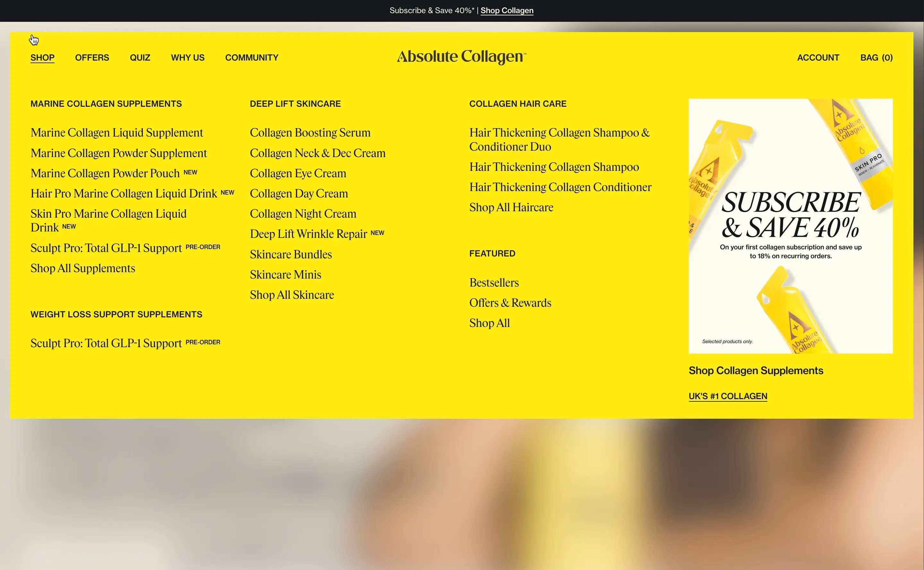
Task: Follow the Shop Collagen link in top banner
Action: coord(507,11)
